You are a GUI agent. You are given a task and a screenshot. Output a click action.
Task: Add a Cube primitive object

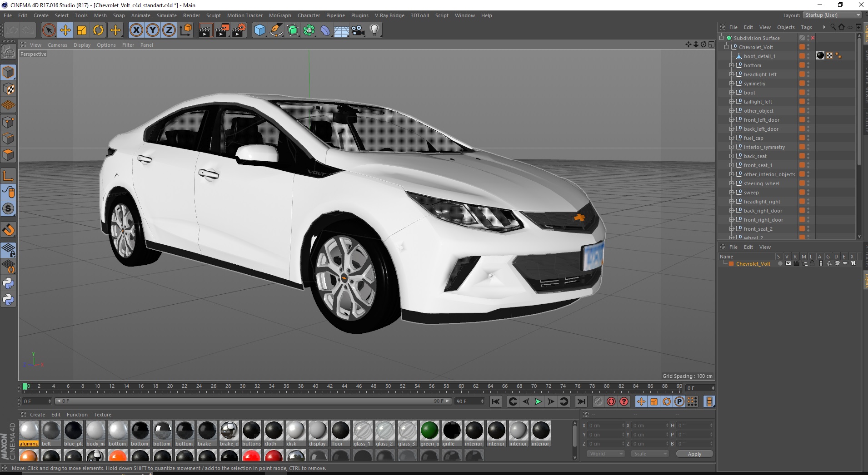(259, 30)
